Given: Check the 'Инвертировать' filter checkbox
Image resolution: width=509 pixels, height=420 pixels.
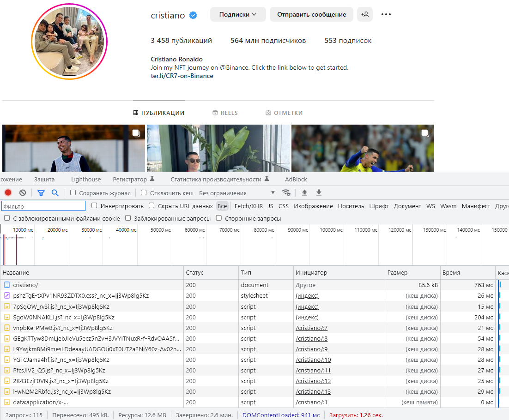Looking at the screenshot, I should click(94, 206).
